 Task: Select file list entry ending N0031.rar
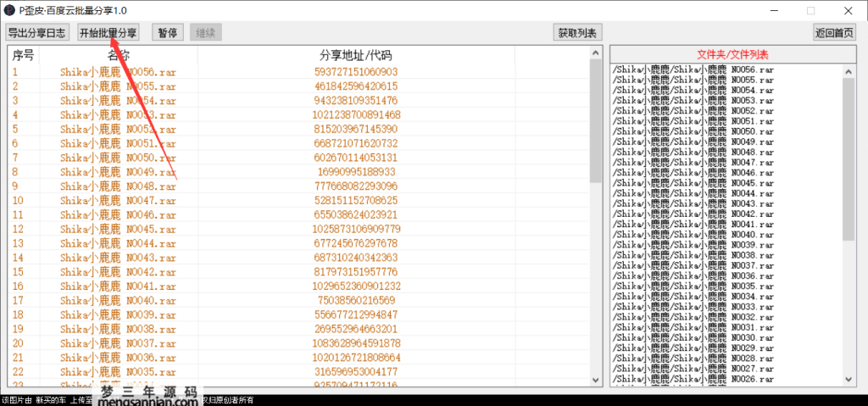(693, 327)
